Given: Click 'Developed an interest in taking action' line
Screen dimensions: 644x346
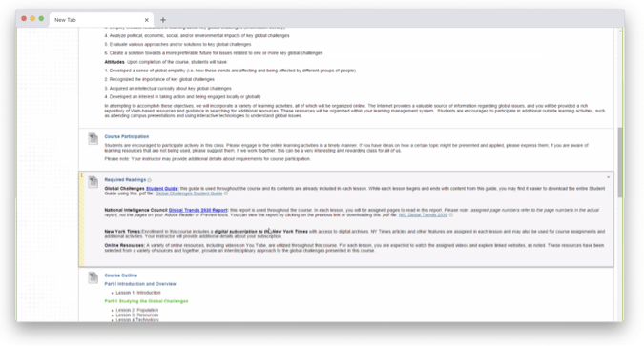Looking at the screenshot, I should [183, 97].
